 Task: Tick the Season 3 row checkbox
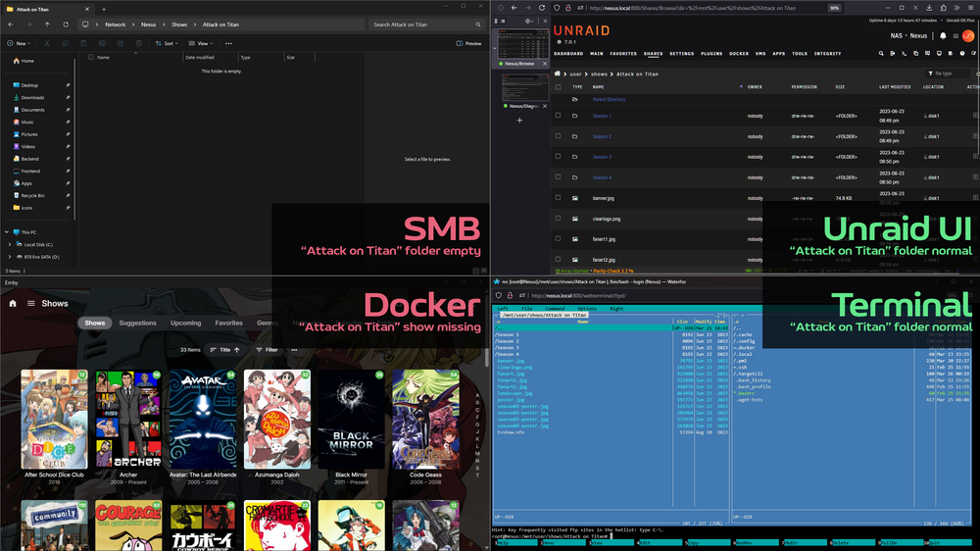pyautogui.click(x=559, y=156)
